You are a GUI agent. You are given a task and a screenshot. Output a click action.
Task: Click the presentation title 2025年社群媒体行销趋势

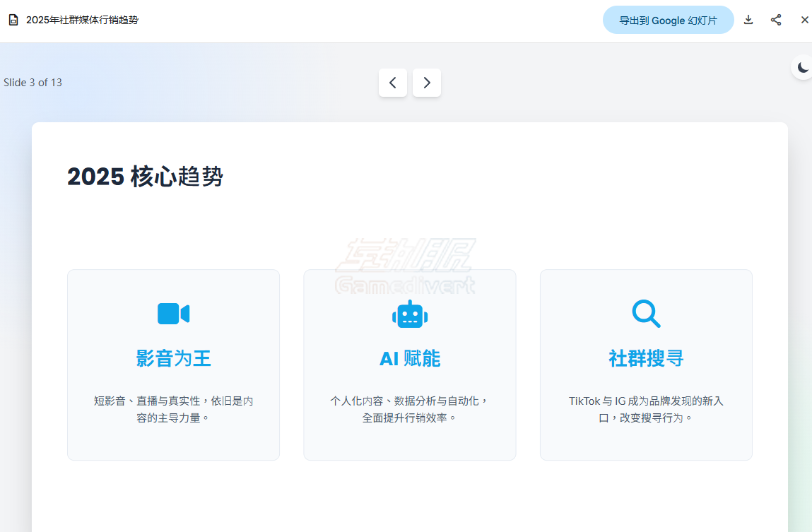click(81, 20)
